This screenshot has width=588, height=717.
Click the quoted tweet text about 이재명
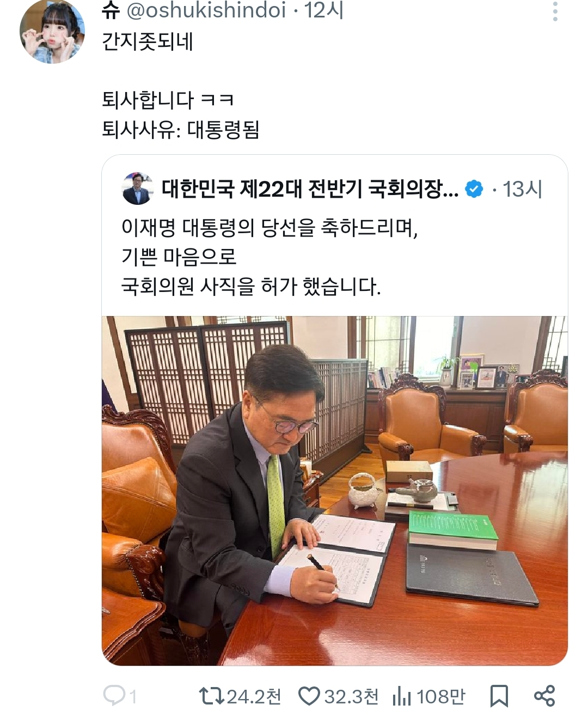pos(269,257)
